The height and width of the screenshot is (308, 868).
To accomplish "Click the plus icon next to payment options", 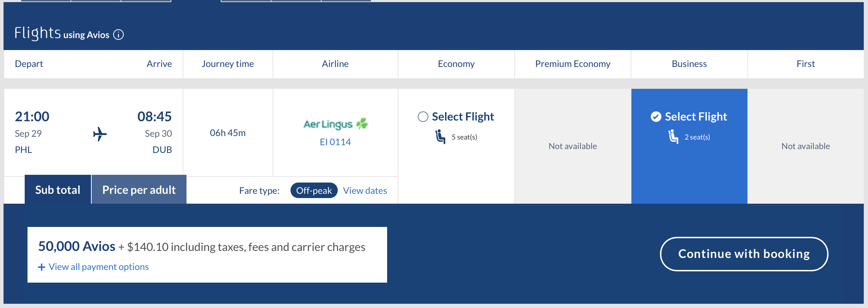I will pos(41,267).
